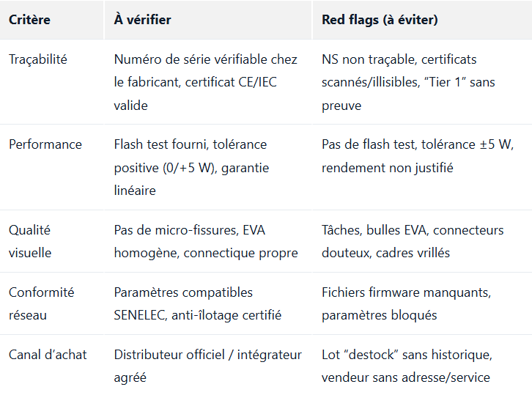Select the Lot “destock” sans historique text
This screenshot has width=532, height=406.
(x=407, y=355)
